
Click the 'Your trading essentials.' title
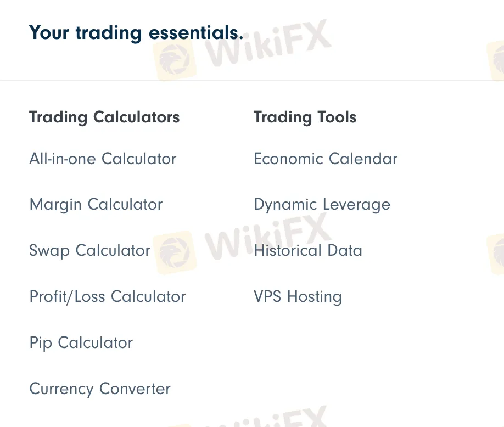click(x=136, y=33)
